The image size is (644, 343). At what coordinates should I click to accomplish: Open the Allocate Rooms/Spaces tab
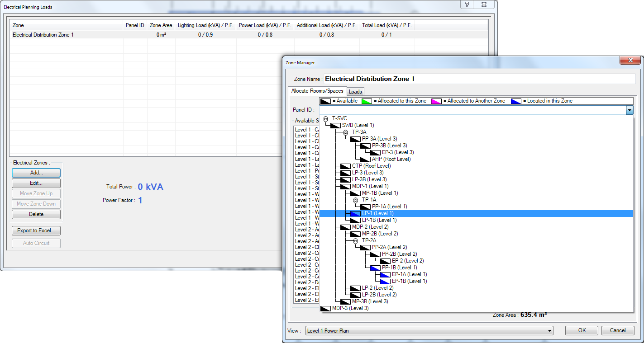[317, 90]
